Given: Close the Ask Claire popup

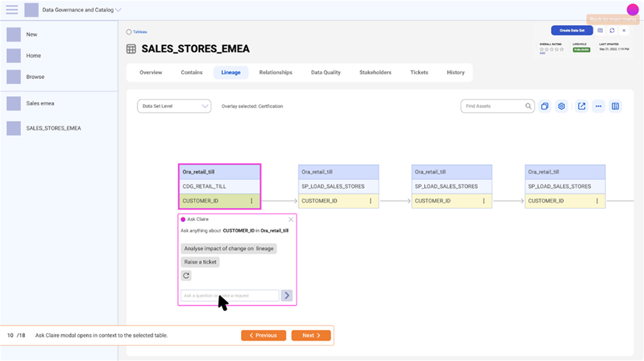Looking at the screenshot, I should click(x=291, y=219).
